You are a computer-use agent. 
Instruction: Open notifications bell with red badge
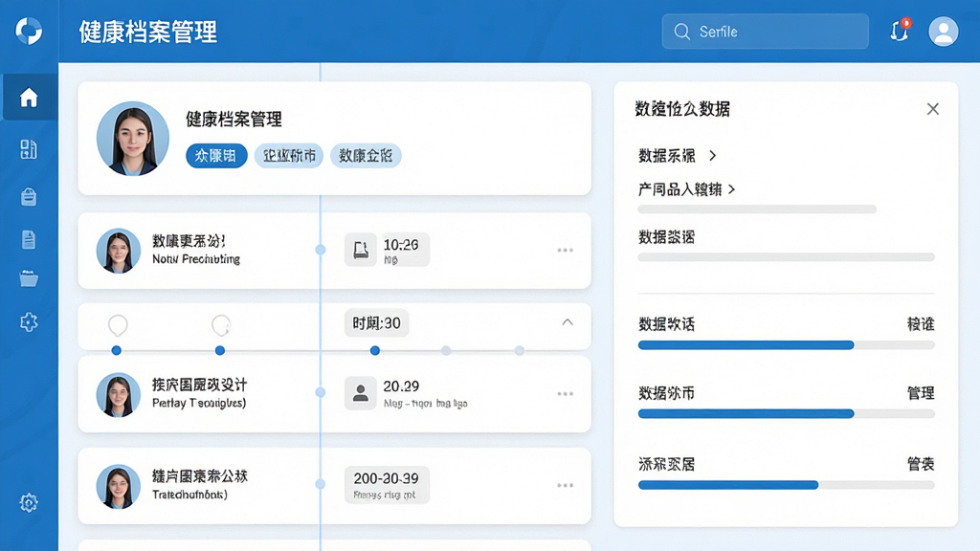pyautogui.click(x=900, y=30)
